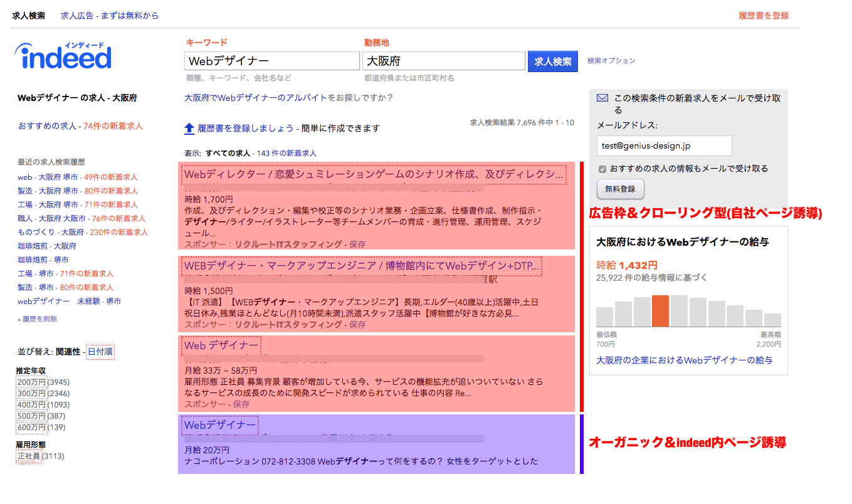Open the 求人検索 top tab
Viewport: 852px width, 504px height.
(x=29, y=16)
